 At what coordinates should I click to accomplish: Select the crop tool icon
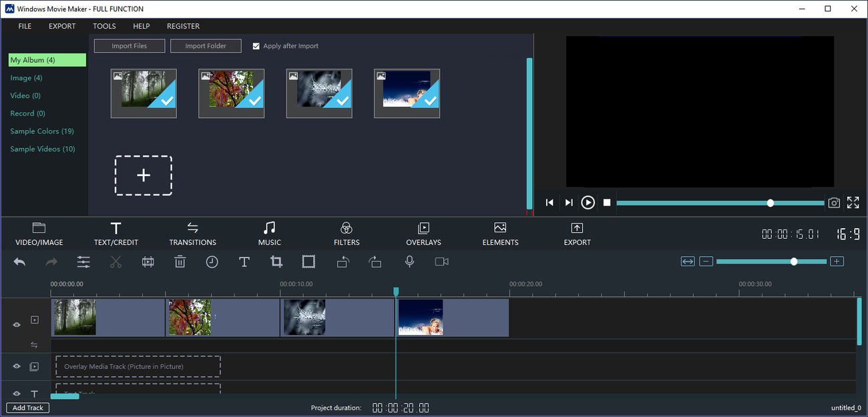(276, 262)
